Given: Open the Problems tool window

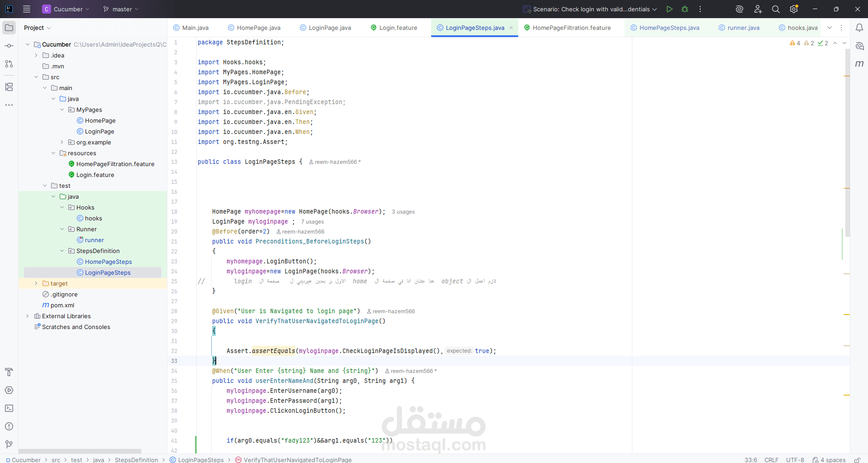Looking at the screenshot, I should (9, 426).
